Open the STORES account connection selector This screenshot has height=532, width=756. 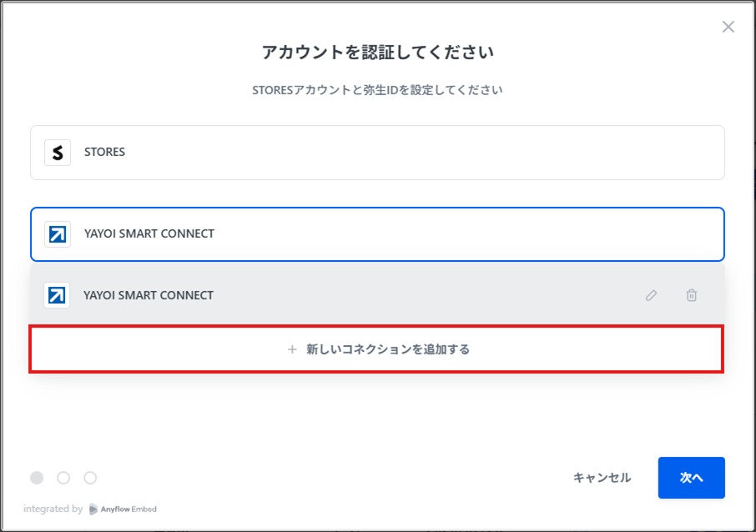[x=377, y=153]
